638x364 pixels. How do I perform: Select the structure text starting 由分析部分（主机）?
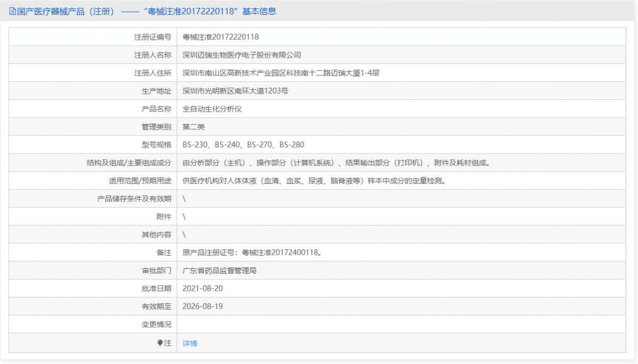336,163
